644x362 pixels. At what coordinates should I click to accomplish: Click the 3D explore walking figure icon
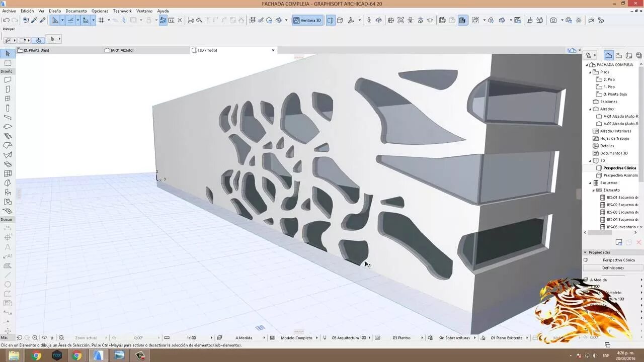[369, 20]
